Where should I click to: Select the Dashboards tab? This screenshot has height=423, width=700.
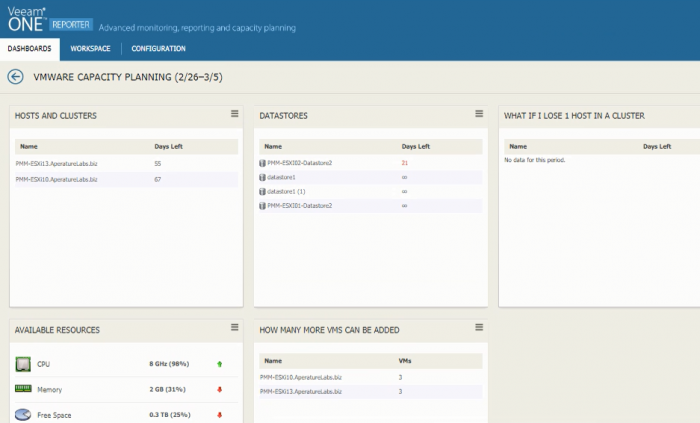click(29, 48)
